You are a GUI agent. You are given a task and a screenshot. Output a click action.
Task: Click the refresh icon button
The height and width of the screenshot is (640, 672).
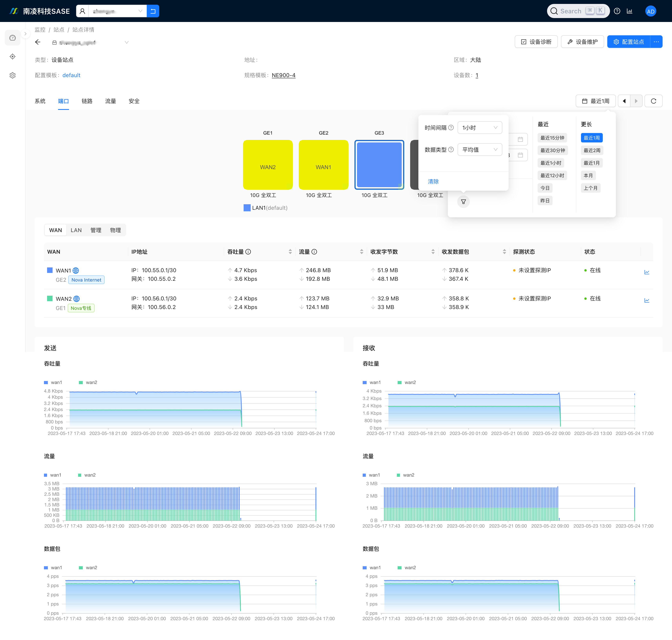click(x=653, y=101)
